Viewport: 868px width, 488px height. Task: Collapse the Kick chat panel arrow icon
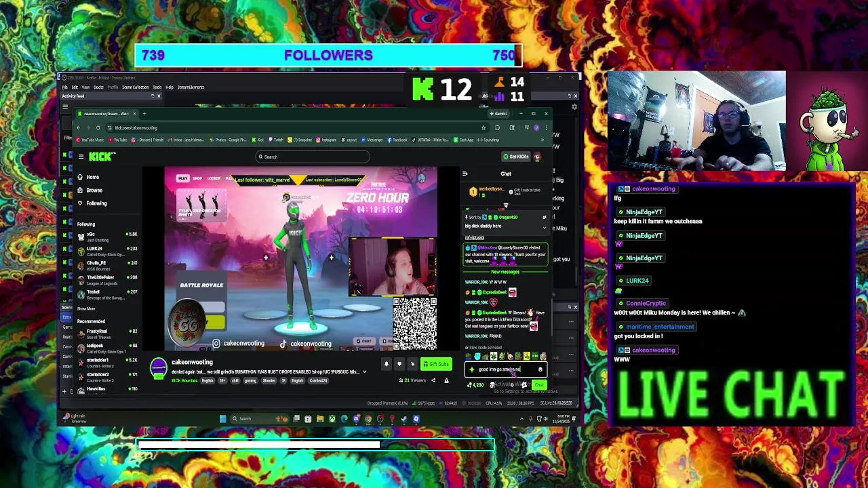coord(465,174)
